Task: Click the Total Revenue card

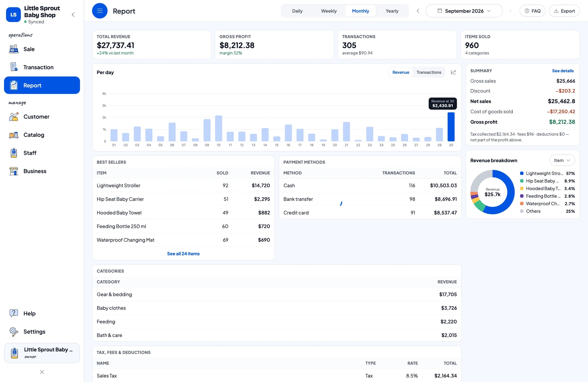Action: 152,45
